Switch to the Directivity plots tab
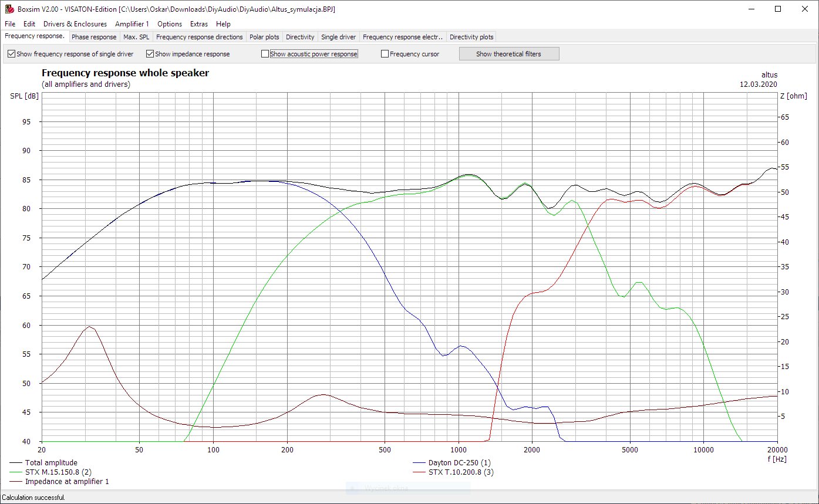Image resolution: width=819 pixels, height=504 pixels. tap(471, 37)
